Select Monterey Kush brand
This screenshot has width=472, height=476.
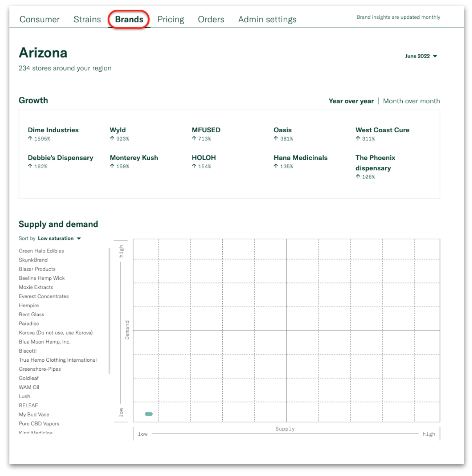tap(134, 158)
